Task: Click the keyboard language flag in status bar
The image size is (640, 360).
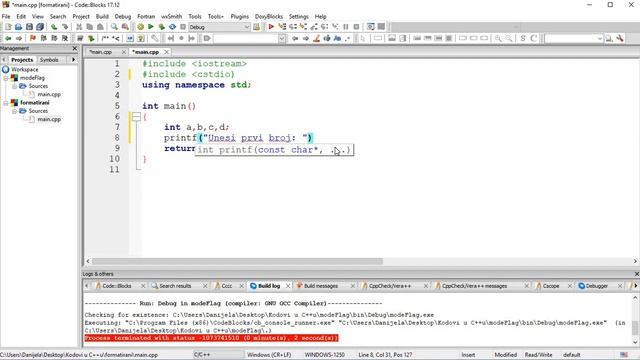Action: pos(624,355)
